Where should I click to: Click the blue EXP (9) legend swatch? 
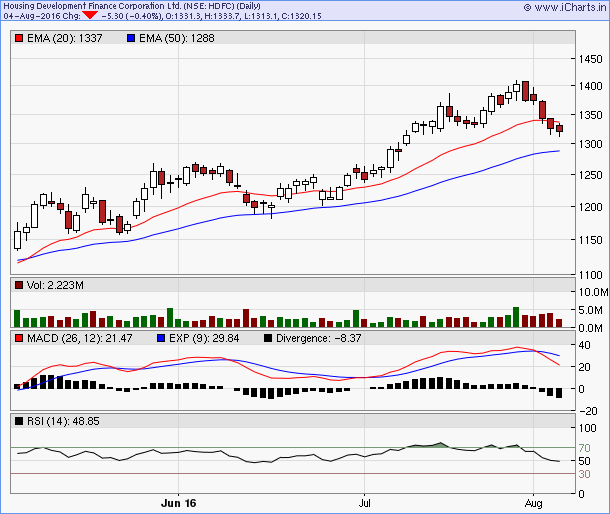pos(161,338)
